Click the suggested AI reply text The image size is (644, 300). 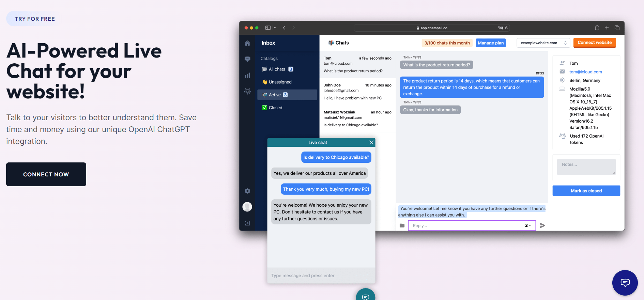(x=472, y=212)
